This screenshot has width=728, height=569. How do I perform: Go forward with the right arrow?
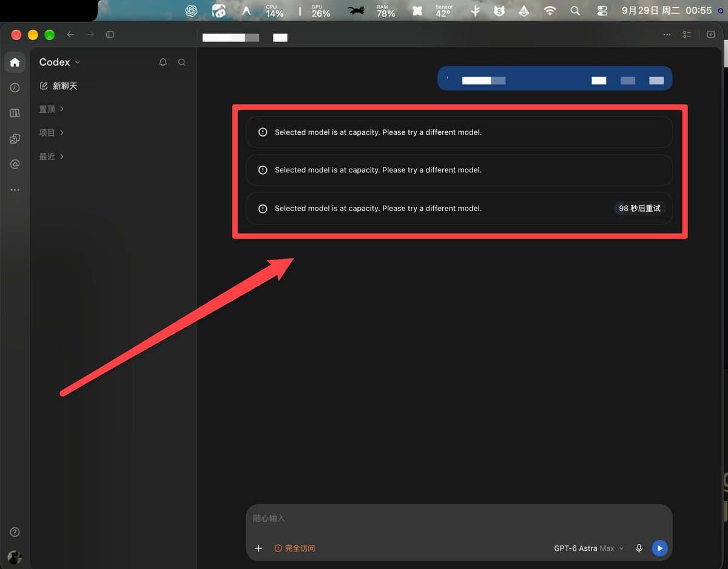click(90, 35)
